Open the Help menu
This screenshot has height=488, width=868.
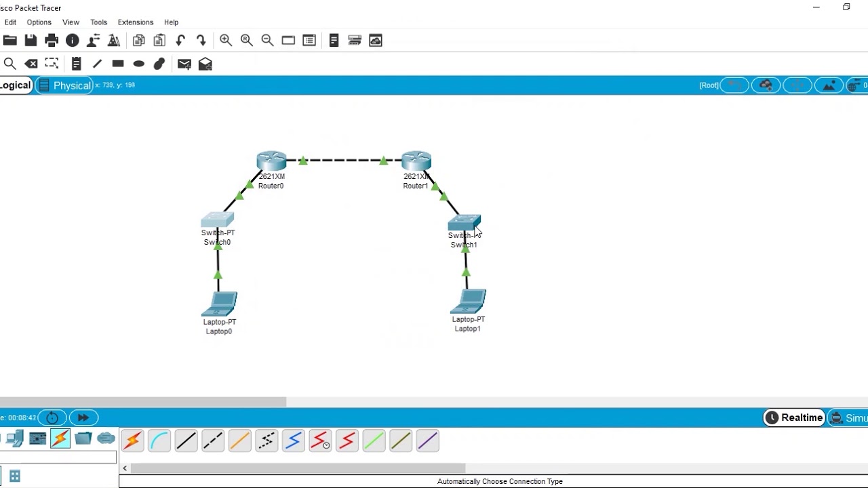(x=172, y=22)
